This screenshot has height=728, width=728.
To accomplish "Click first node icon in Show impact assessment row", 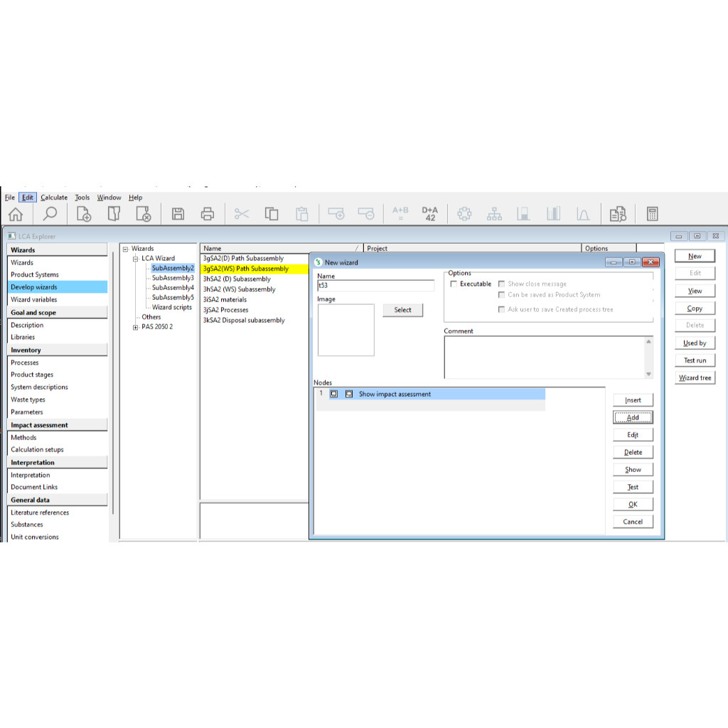I will point(334,394).
